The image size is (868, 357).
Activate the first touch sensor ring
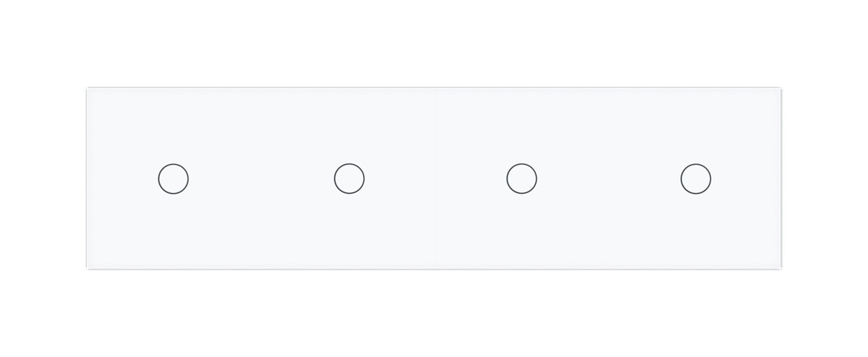174,178
